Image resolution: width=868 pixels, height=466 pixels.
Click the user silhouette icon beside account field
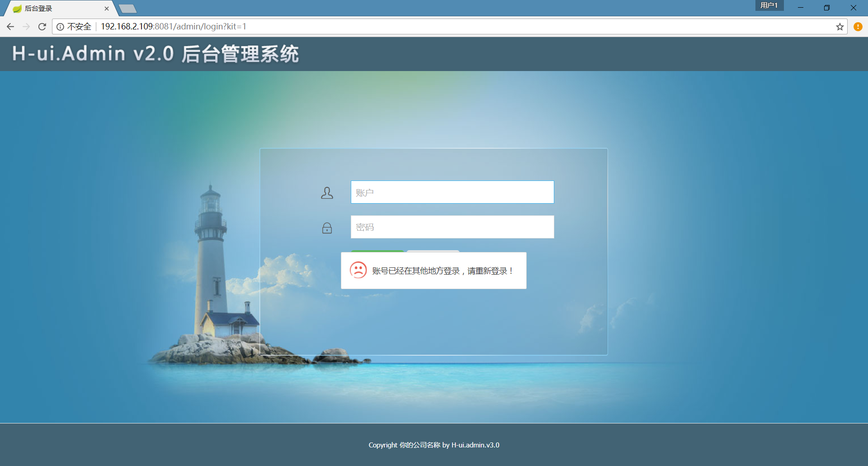327,193
